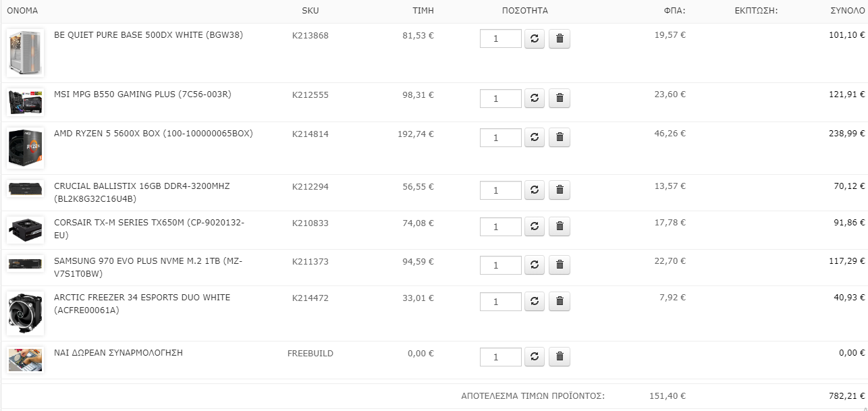868x411 pixels.
Task: Click the ΣΥΝΟΛΟ column header
Action: pyautogui.click(x=848, y=11)
